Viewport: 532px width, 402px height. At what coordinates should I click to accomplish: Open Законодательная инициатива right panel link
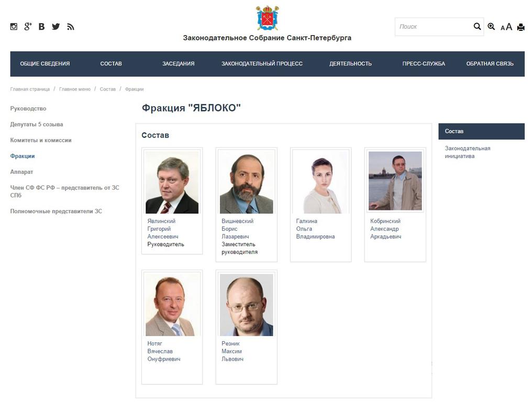(x=468, y=152)
